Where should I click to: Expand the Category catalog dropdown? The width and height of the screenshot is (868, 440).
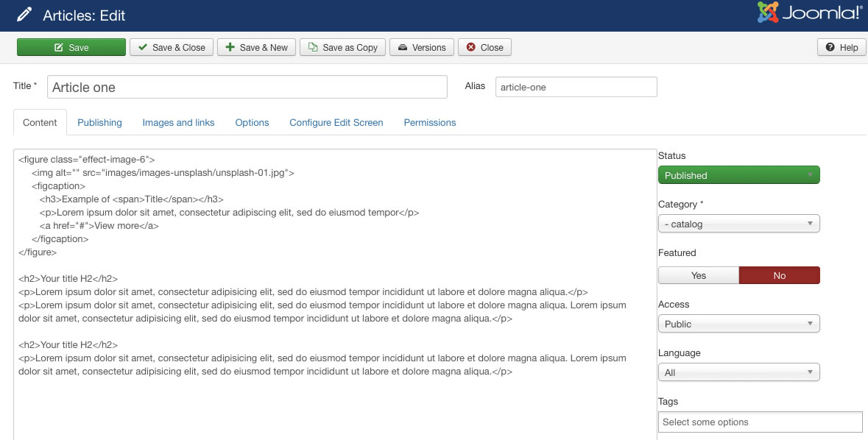coord(738,224)
